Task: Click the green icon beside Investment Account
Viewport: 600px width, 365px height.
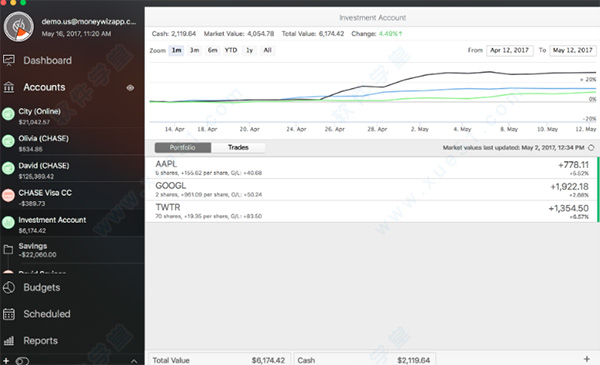Action: [8, 223]
